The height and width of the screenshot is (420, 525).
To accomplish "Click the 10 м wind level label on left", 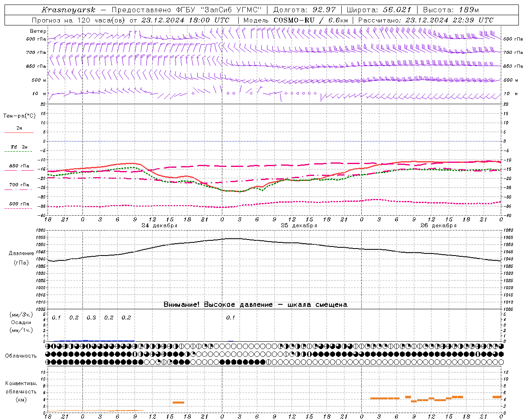I will coord(39,94).
